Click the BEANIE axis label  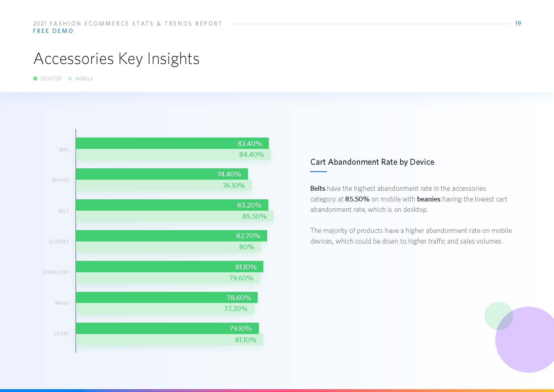click(x=60, y=180)
